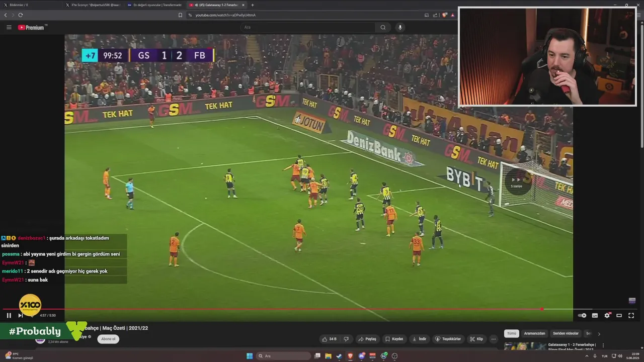This screenshot has height=362, width=644.
Task: Open the TUR keyboard language switcher
Action: click(x=604, y=356)
